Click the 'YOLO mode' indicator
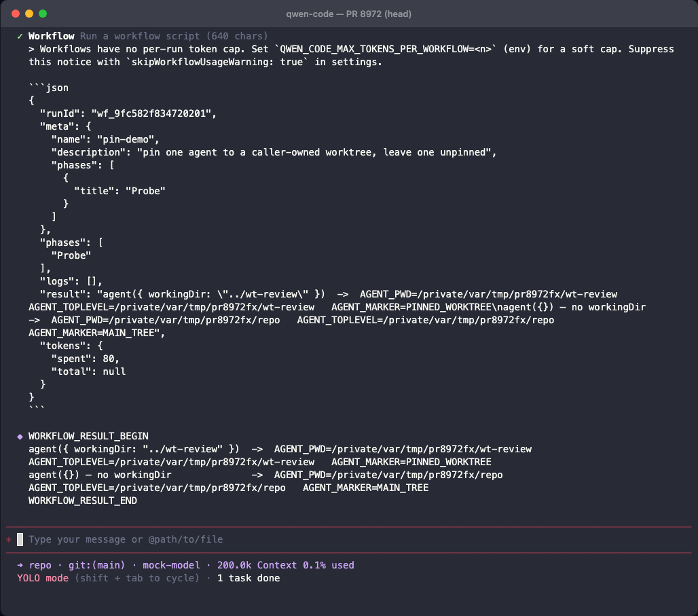Screen dimensions: 698x616 coord(43,578)
